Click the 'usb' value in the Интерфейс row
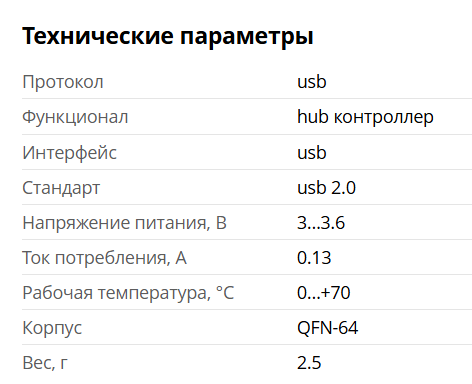The width and height of the screenshot is (472, 384). (x=312, y=153)
